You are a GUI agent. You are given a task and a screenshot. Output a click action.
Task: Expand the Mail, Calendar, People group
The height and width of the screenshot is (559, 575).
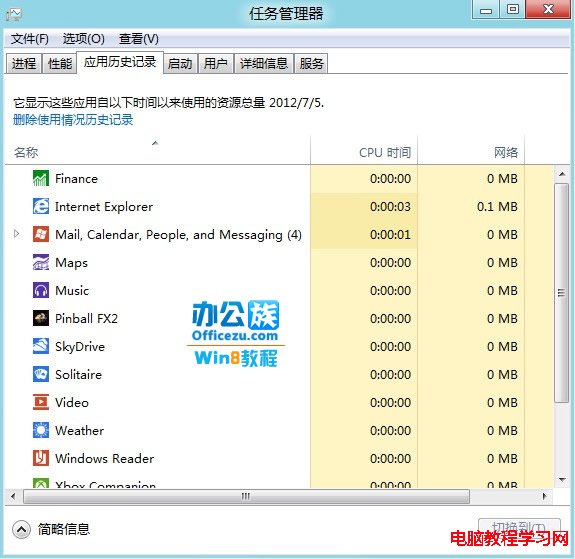click(x=17, y=234)
